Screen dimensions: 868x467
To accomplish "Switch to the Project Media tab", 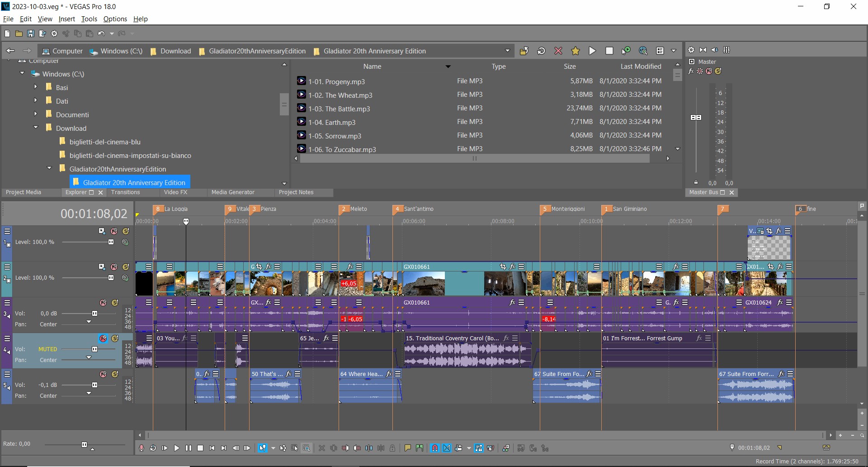I will (x=24, y=192).
